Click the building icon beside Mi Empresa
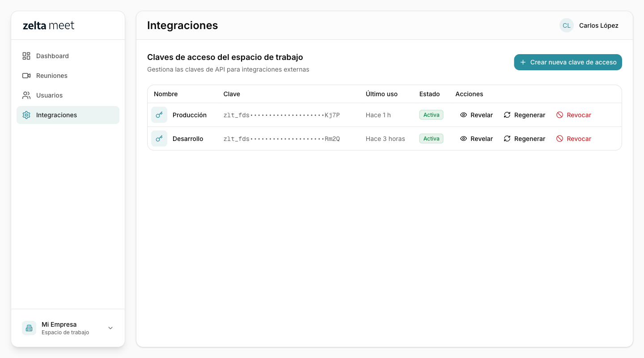This screenshot has height=358, width=644. (x=29, y=328)
